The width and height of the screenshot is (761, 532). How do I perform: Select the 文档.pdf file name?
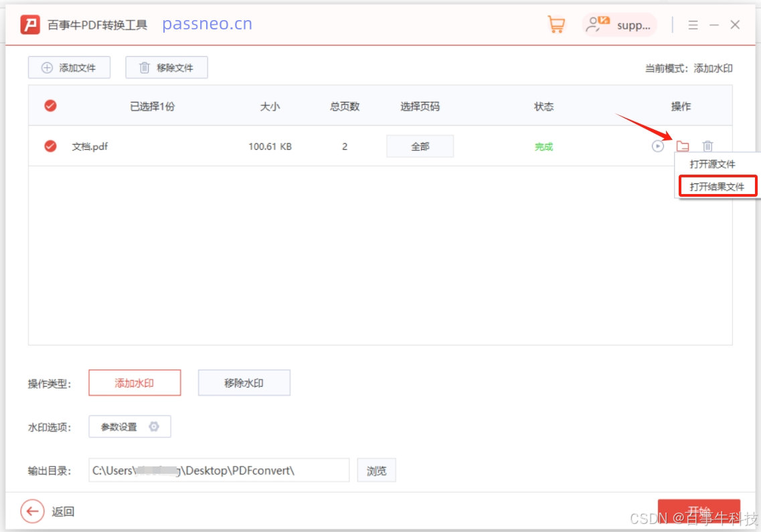tap(90, 147)
